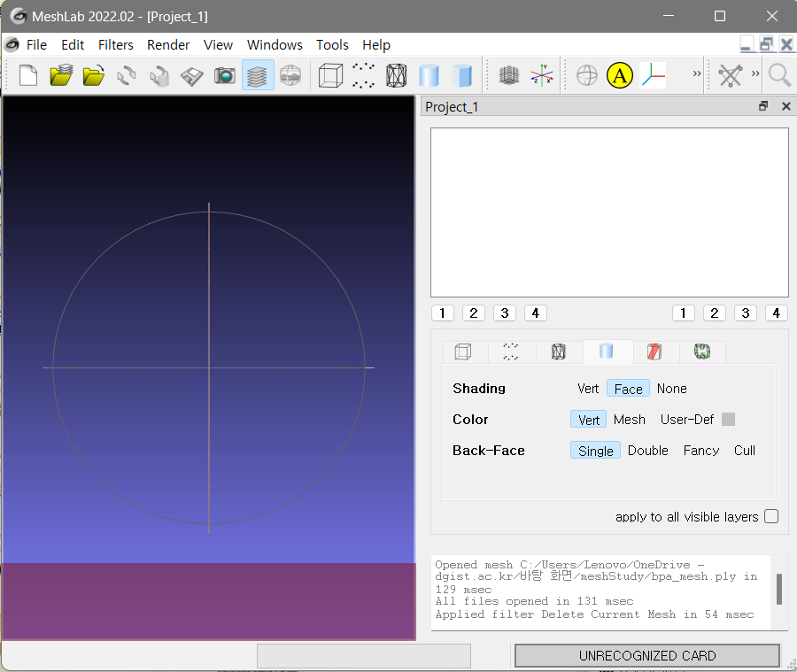797x672 pixels.
Task: Show the XYZ axis decoration
Action: [542, 76]
